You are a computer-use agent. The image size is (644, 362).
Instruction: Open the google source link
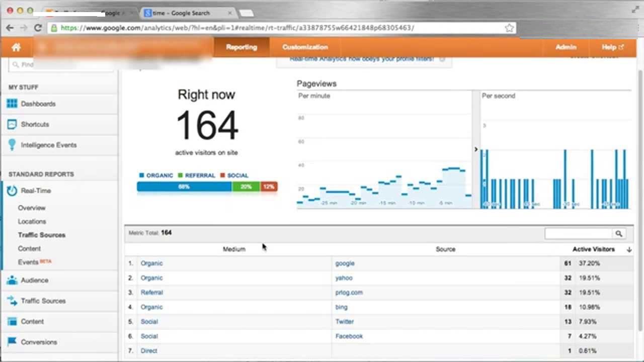tap(345, 263)
